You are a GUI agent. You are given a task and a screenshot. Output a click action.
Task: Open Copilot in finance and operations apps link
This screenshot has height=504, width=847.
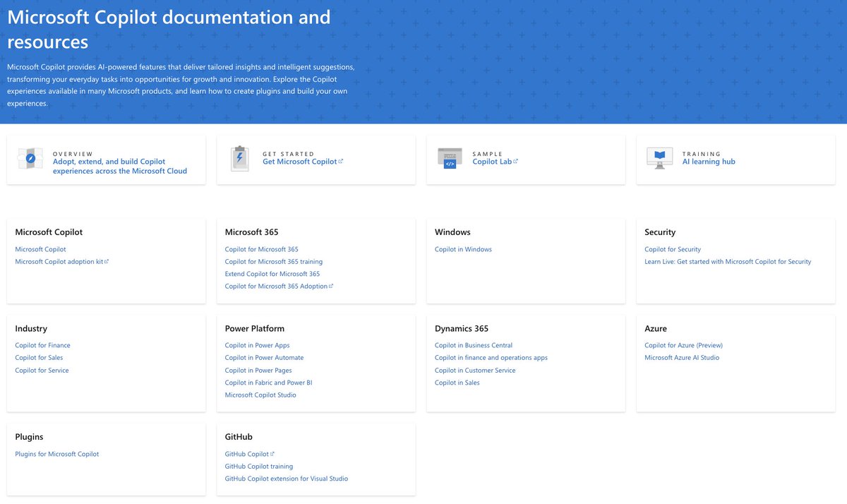[x=491, y=358]
